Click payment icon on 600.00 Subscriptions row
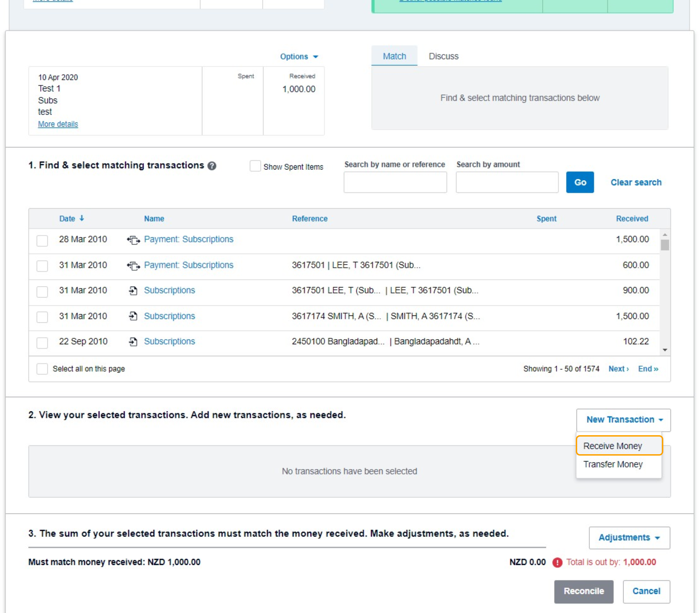Screen dimensions: 700x613 133,266
